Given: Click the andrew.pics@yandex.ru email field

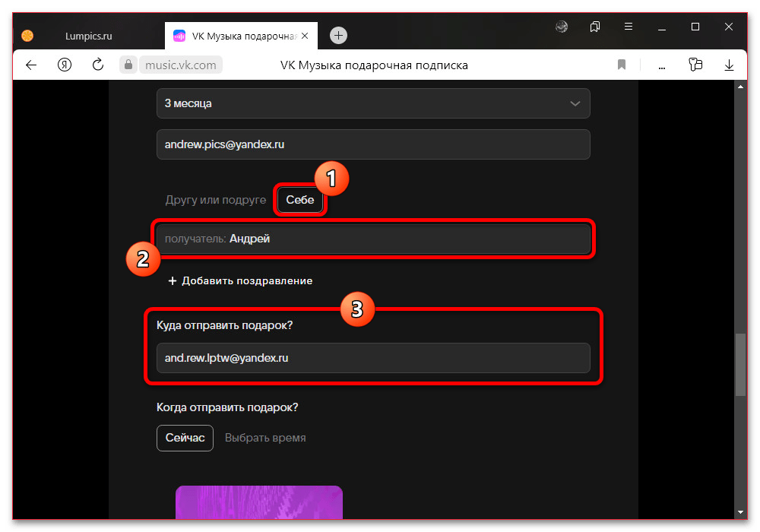Looking at the screenshot, I should (373, 144).
